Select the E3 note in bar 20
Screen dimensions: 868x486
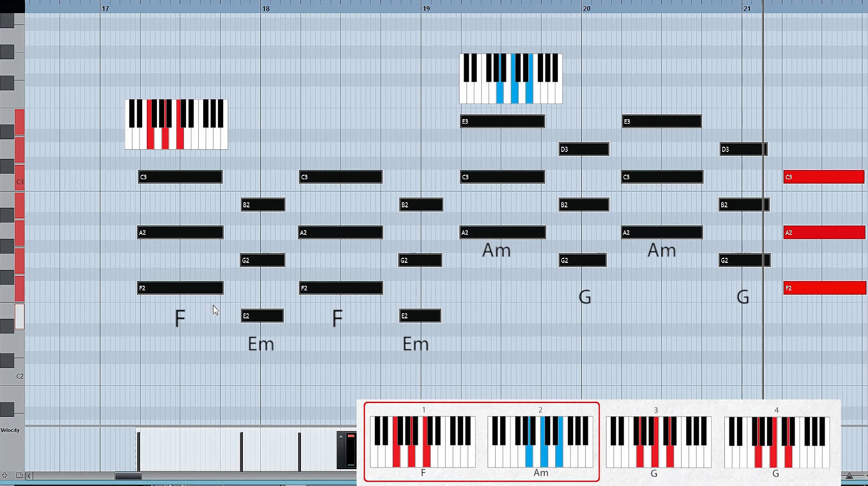pos(662,121)
